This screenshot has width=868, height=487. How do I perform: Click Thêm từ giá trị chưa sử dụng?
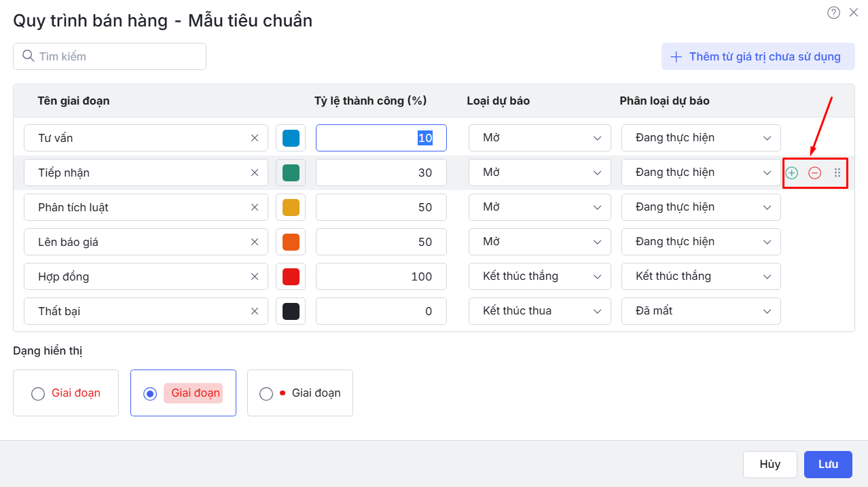[x=758, y=56]
